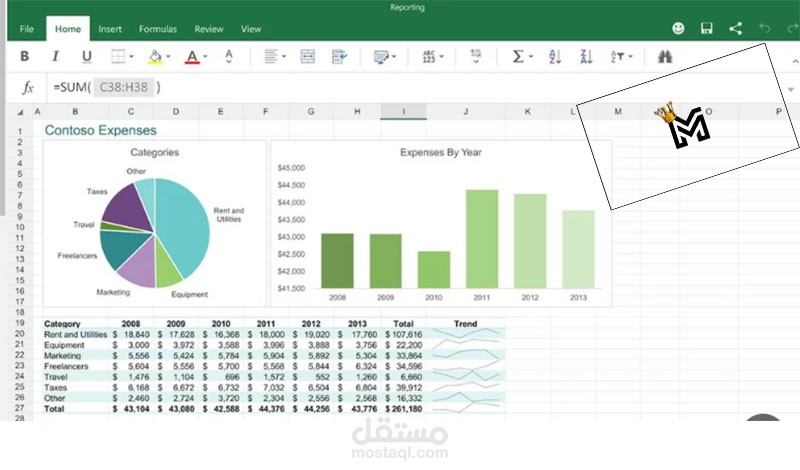Sort descending Z to A
The image size is (800, 470).
(586, 56)
